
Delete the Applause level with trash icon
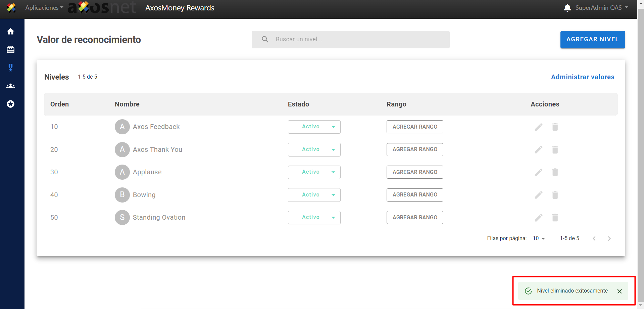click(x=555, y=172)
